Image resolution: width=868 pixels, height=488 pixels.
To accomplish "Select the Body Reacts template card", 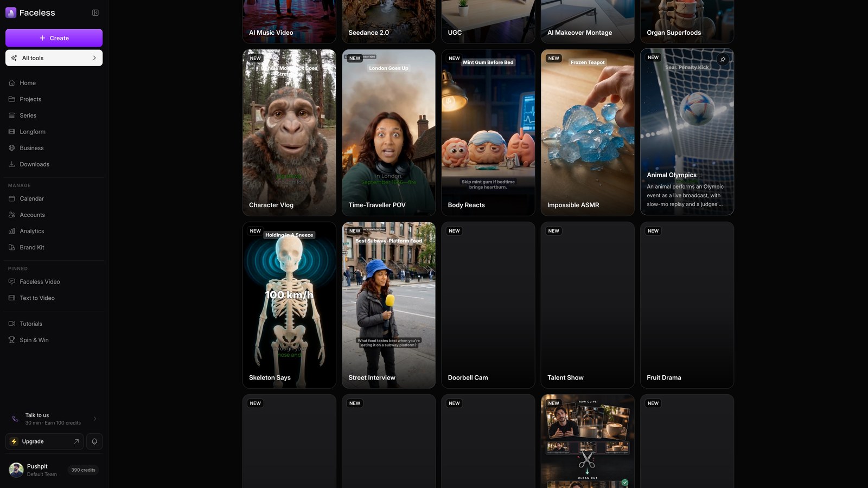I will (488, 133).
